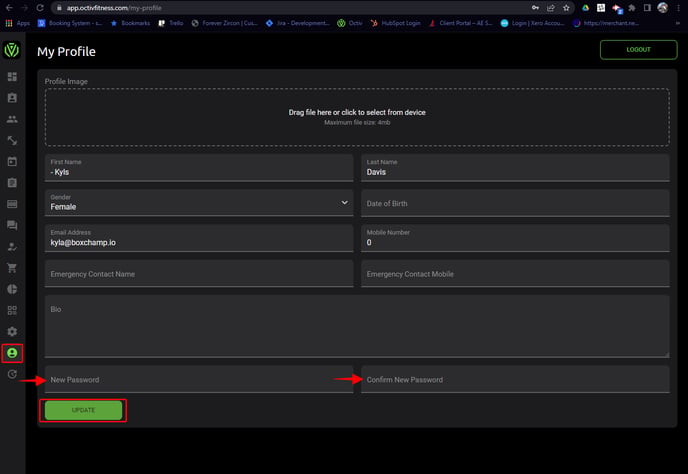Click the green Update button
This screenshot has width=688, height=474.
(x=83, y=410)
